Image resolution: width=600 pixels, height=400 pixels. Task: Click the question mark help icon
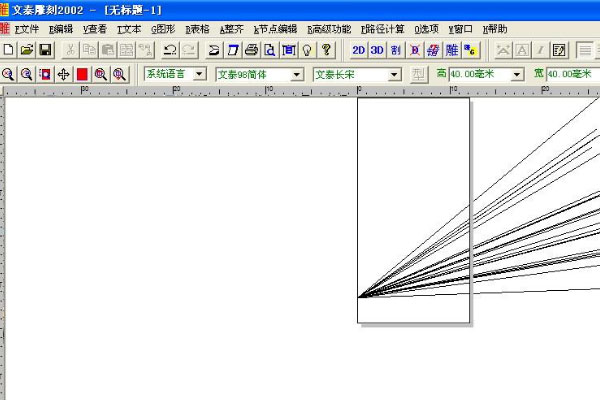325,49
